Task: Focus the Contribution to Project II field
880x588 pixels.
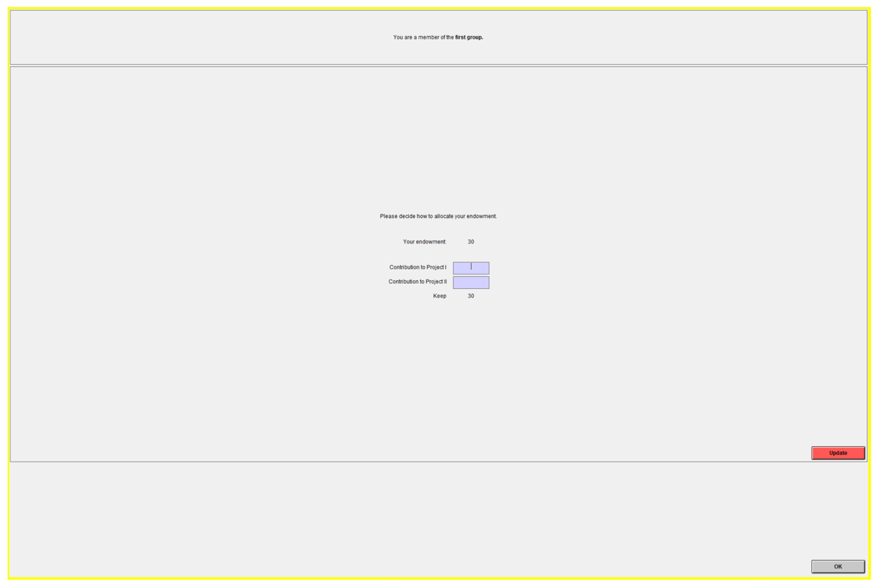Action: (471, 282)
